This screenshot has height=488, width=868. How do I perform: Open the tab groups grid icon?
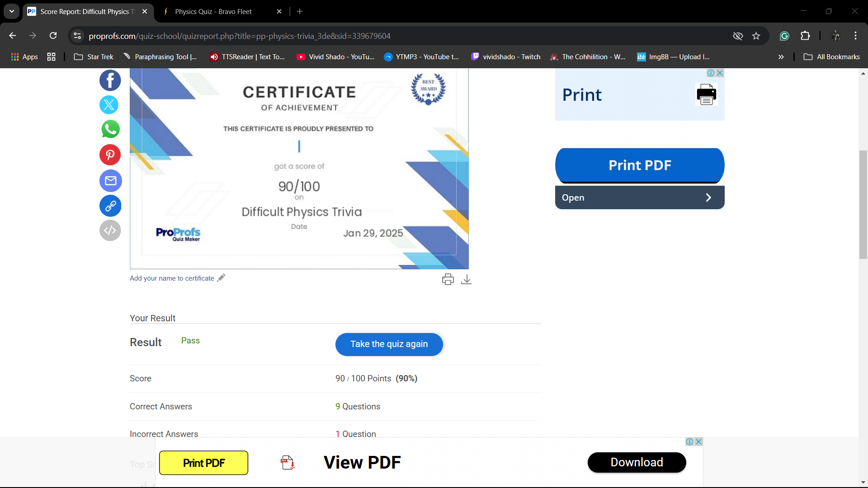coord(51,56)
